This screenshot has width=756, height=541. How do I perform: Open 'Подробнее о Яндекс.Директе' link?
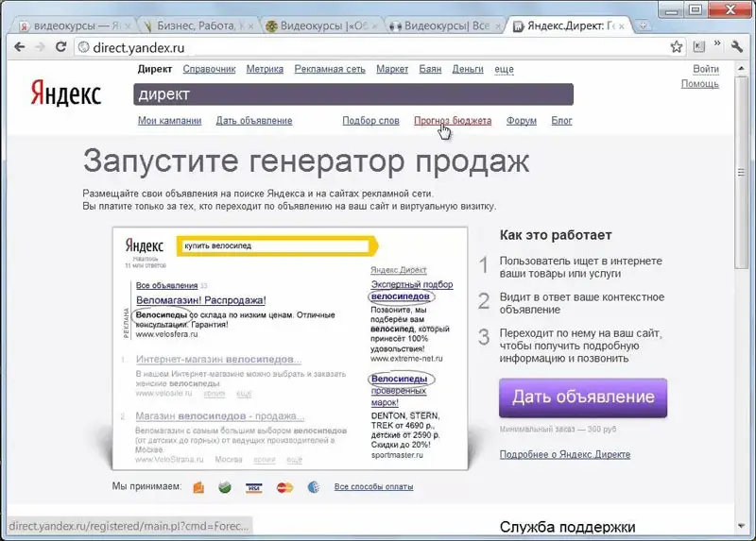[564, 454]
